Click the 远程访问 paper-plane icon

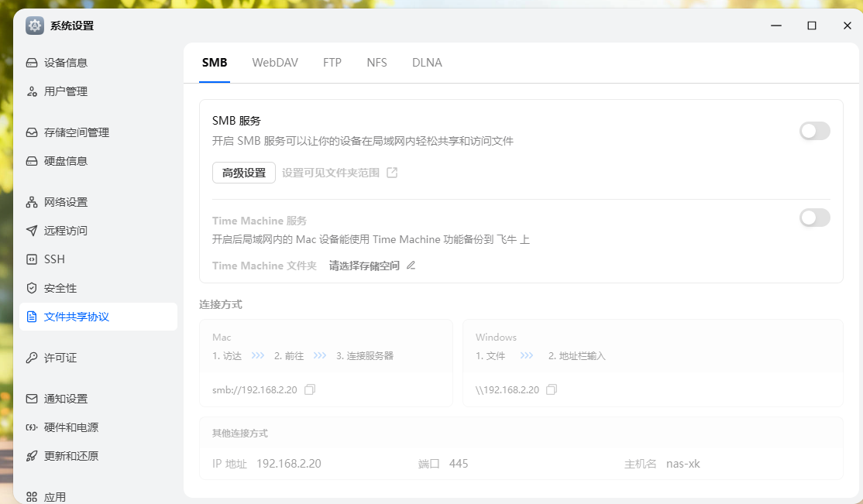(x=32, y=231)
